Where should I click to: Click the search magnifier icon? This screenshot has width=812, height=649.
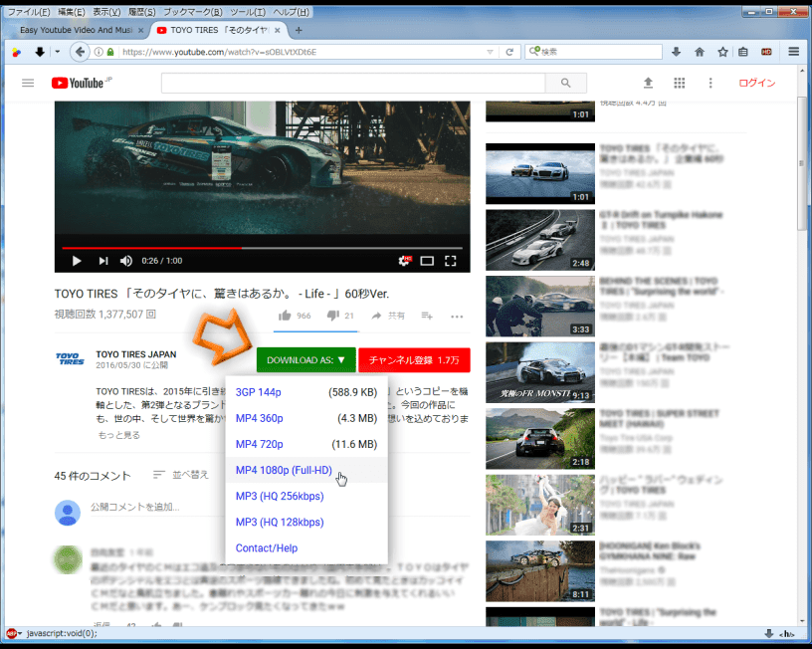coord(566,84)
